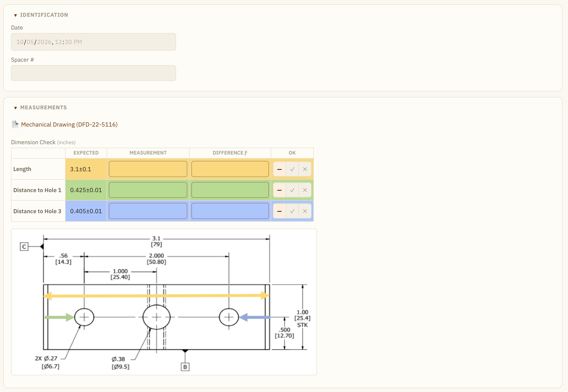568x392 pixels.
Task: Click the Distance to Hole 1 row label
Action: click(37, 190)
